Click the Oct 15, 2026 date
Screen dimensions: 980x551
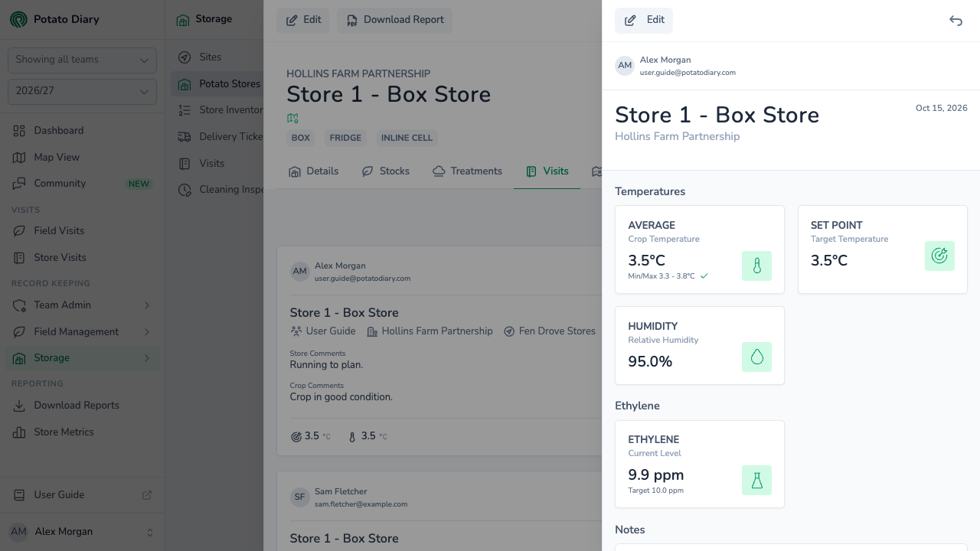click(x=942, y=109)
